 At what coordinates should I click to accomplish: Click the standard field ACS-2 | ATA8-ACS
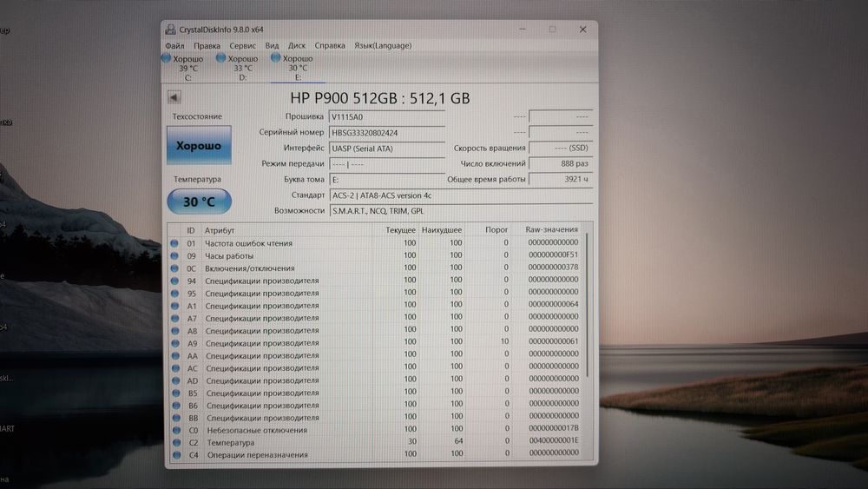coord(461,195)
